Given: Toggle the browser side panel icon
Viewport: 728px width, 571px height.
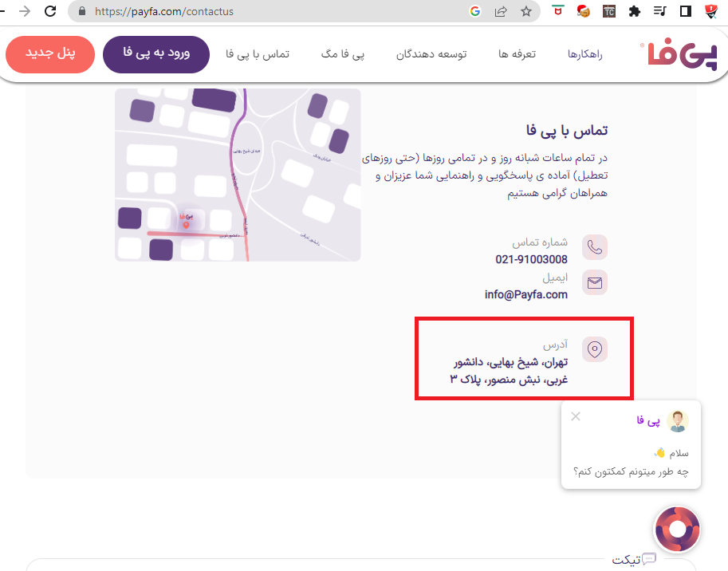Looking at the screenshot, I should (685, 11).
